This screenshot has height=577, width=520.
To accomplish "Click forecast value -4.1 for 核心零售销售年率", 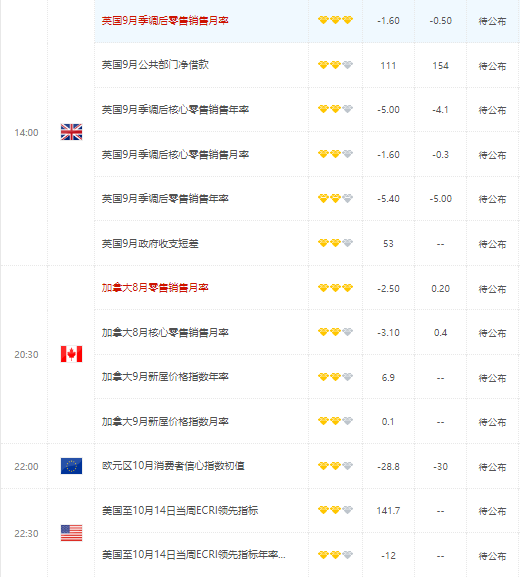I will point(441,110).
